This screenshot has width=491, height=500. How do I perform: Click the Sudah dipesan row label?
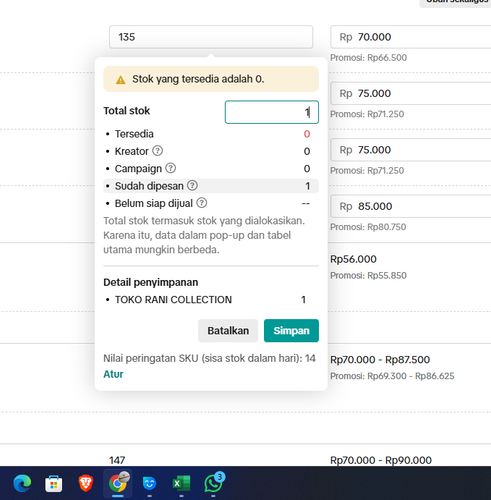point(149,186)
